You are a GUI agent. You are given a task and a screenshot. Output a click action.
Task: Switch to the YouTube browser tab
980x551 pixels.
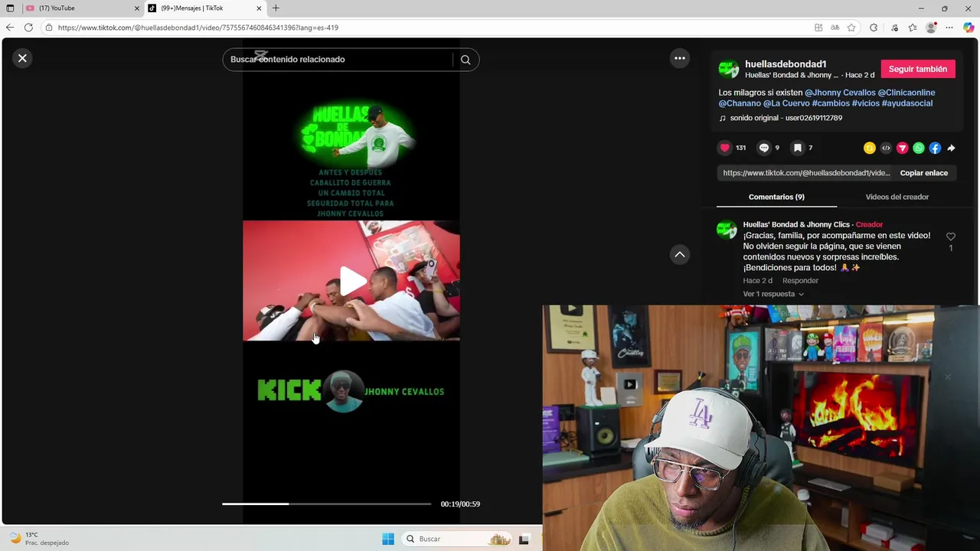tap(80, 8)
